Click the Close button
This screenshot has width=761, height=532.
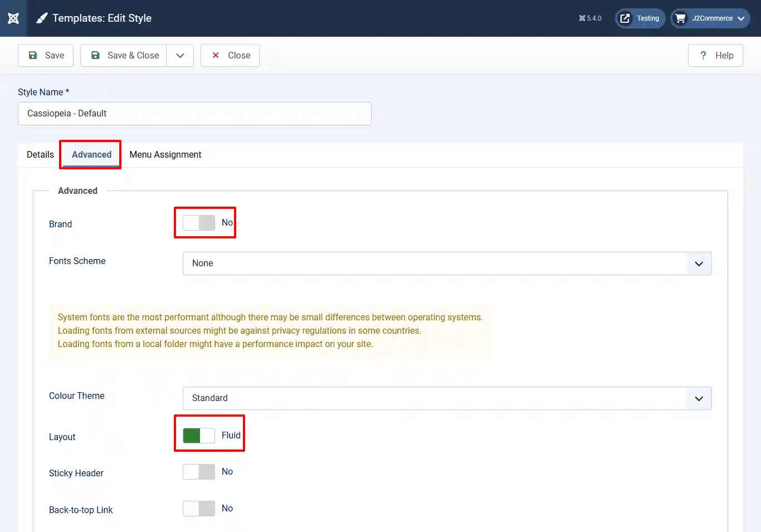[x=230, y=56]
